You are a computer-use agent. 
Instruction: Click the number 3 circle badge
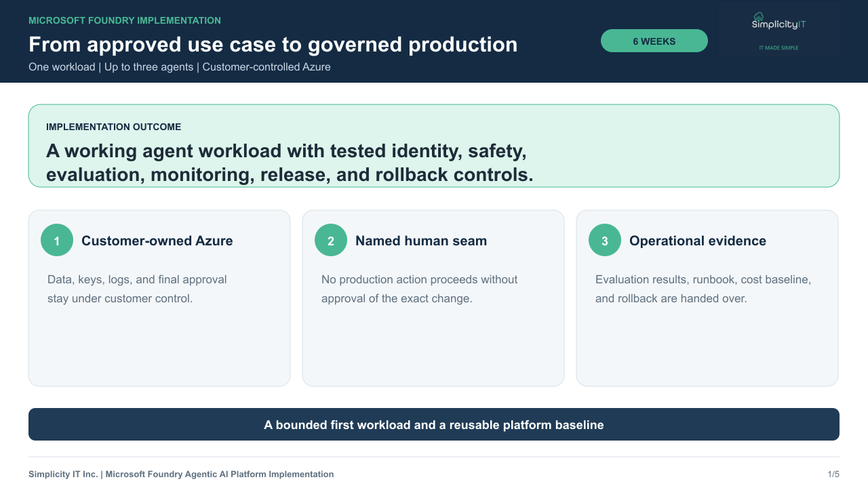tap(605, 240)
